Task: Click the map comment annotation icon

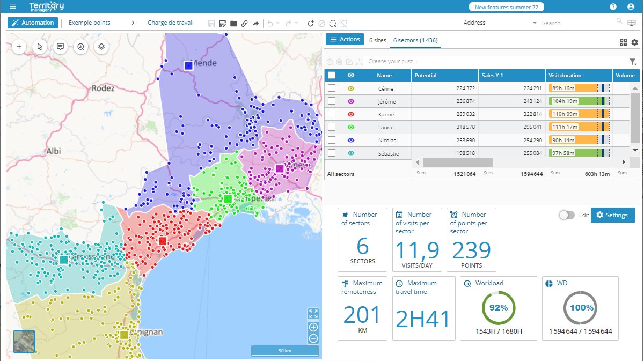Action: (61, 47)
